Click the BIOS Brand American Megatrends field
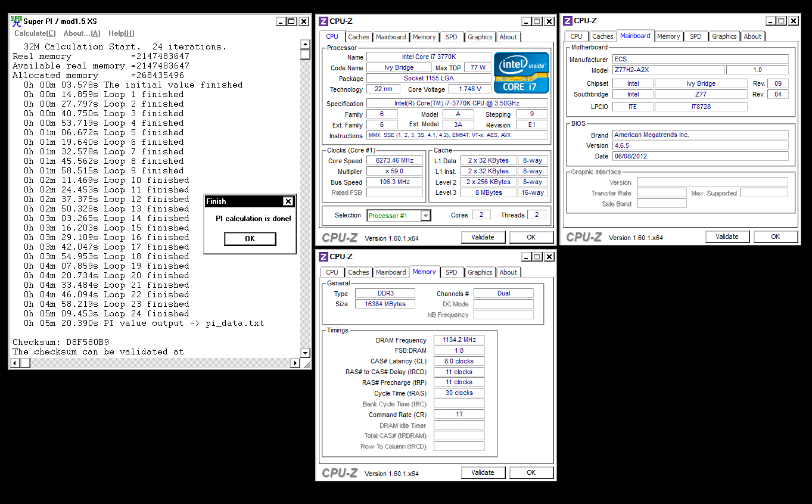Viewport: 812px width, 504px height. pos(701,135)
